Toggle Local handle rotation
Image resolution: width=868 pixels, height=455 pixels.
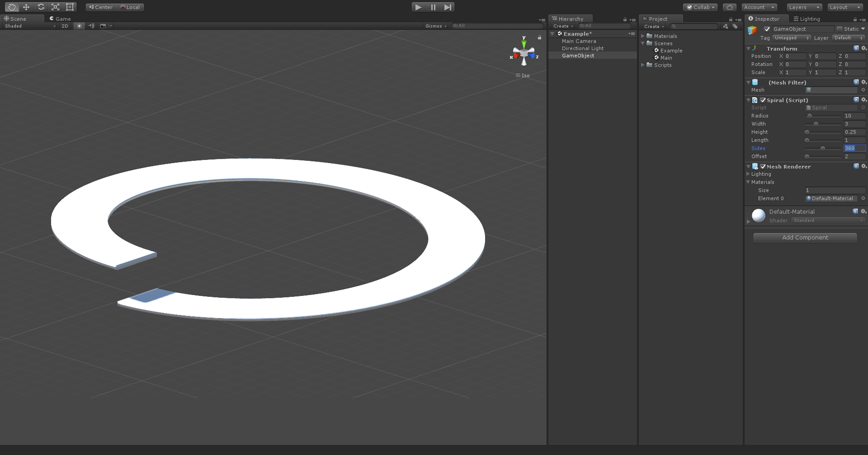[x=130, y=7]
